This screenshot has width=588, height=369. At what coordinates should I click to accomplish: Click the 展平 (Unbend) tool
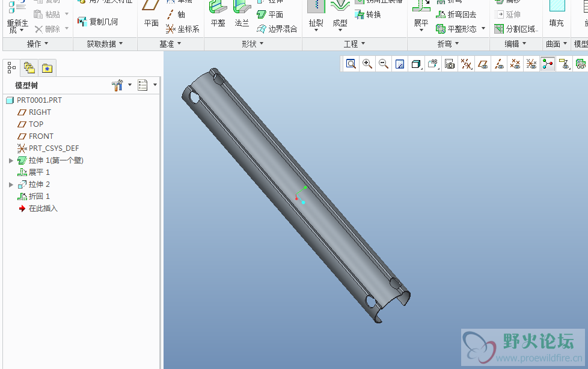tap(421, 14)
